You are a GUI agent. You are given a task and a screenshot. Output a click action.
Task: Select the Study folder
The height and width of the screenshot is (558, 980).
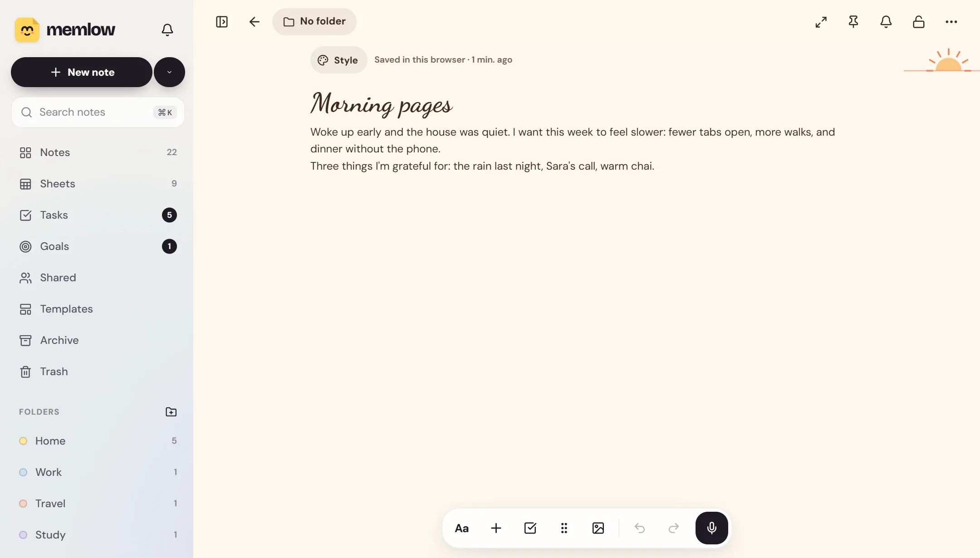click(98, 535)
